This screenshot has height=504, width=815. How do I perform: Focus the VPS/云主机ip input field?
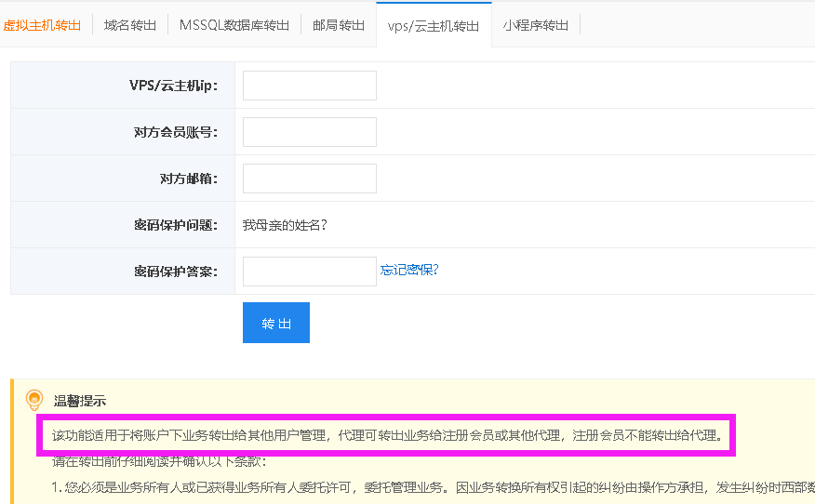309,86
